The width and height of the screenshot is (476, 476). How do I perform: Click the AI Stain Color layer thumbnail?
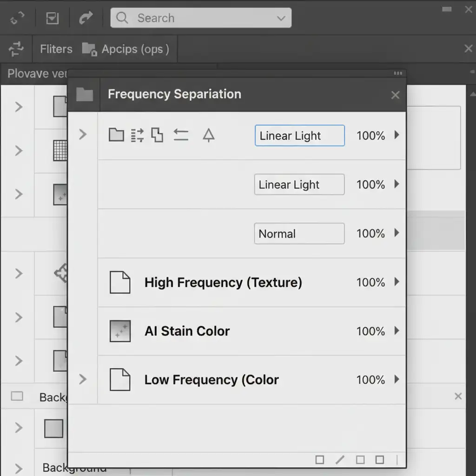tap(119, 331)
